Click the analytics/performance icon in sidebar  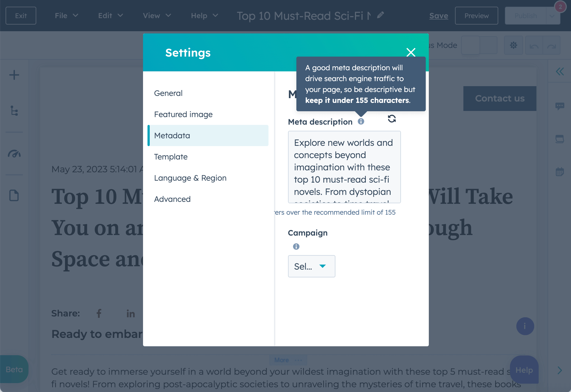click(x=15, y=154)
